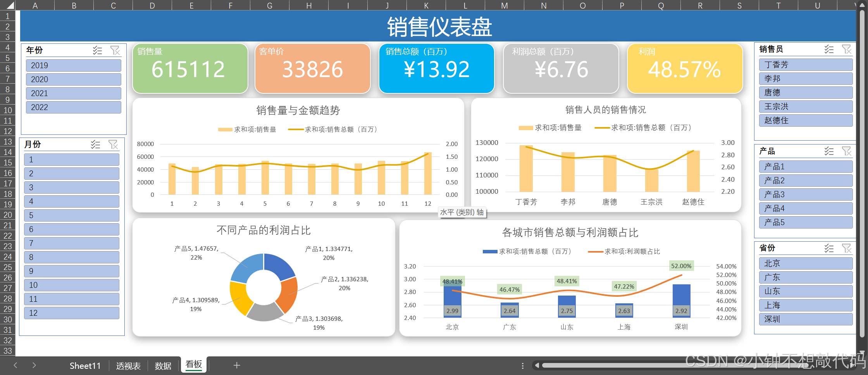Click the 各城市销售总额与利润额占比 chart title
This screenshot has width=868, height=375.
coord(570,232)
